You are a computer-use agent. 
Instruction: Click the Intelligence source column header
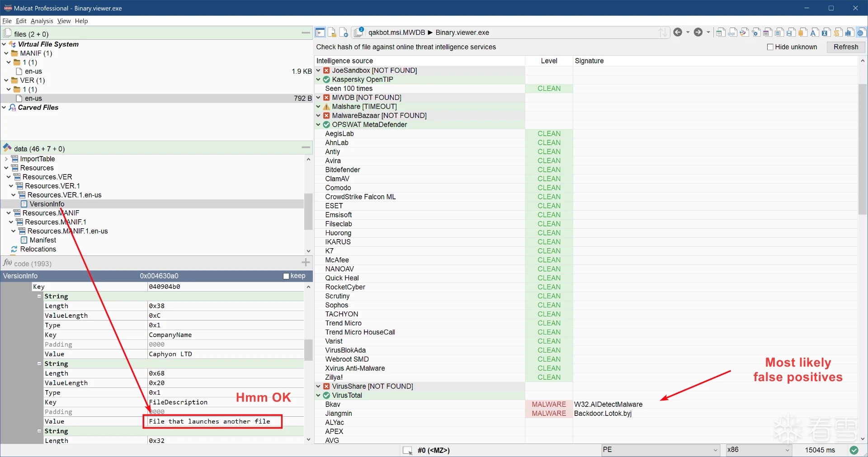420,61
